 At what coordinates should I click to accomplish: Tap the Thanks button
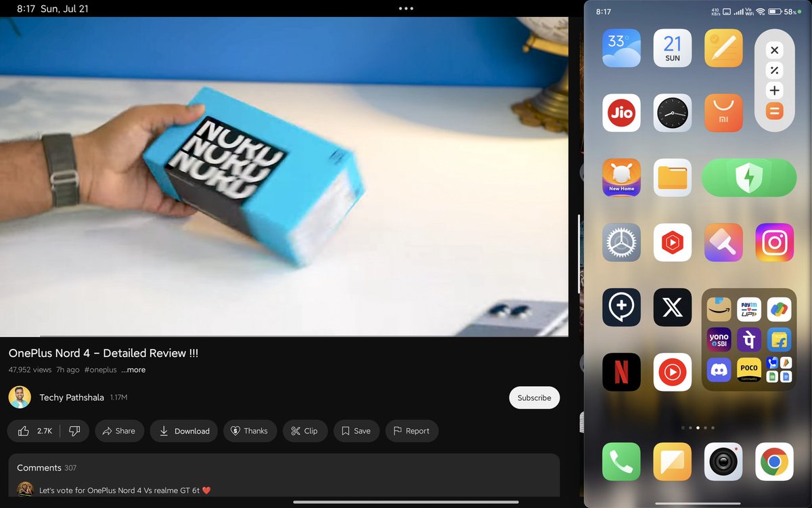click(250, 431)
